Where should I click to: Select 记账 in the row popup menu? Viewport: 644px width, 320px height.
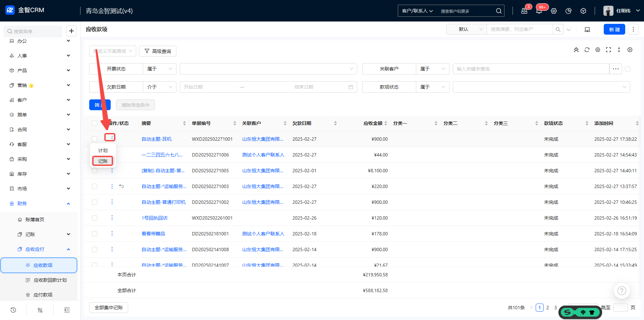click(x=103, y=161)
